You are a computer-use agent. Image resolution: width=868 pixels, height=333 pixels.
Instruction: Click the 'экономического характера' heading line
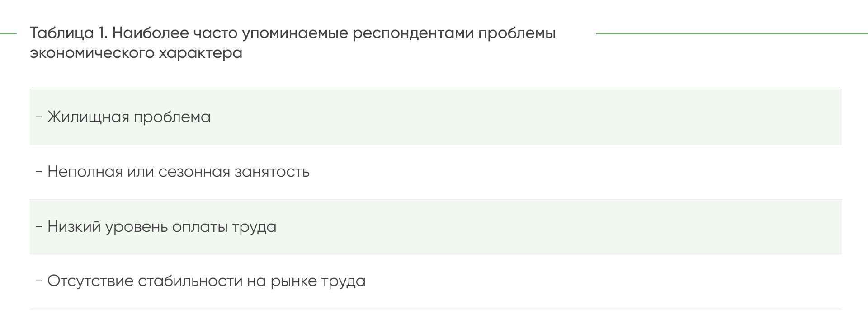(x=136, y=53)
